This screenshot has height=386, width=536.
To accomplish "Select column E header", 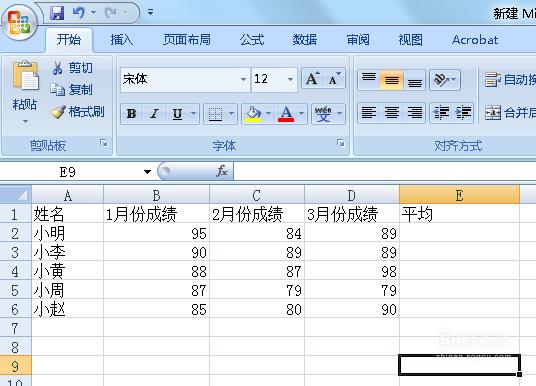I will 459,195.
